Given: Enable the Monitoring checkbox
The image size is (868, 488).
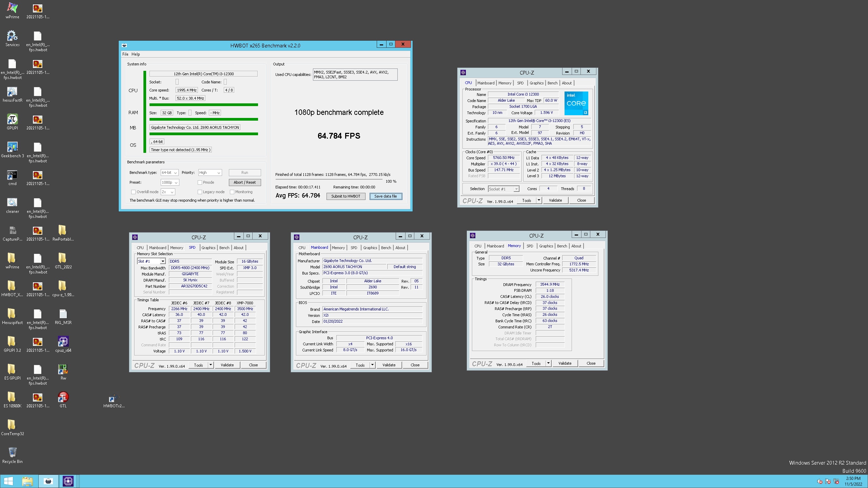Looking at the screenshot, I should pos(232,192).
